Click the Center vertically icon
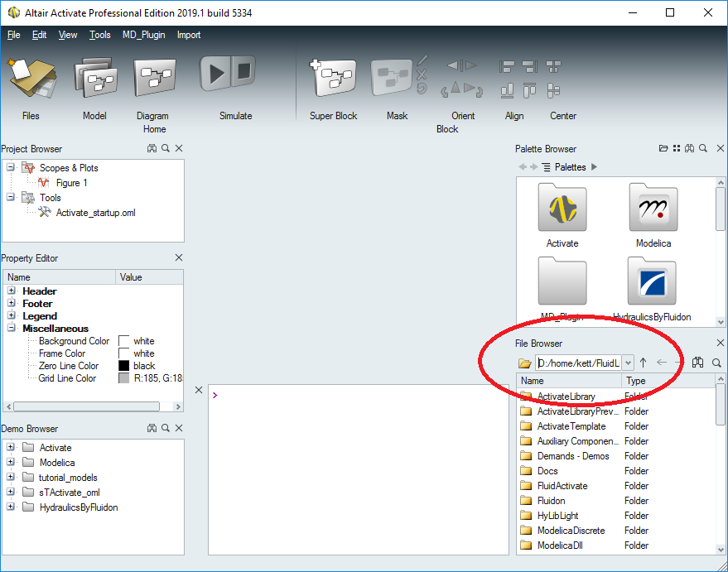The image size is (728, 572). 553,90
